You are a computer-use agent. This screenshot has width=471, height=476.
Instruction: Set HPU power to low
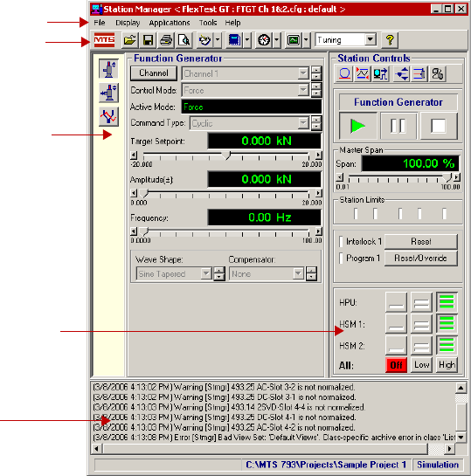click(x=421, y=302)
